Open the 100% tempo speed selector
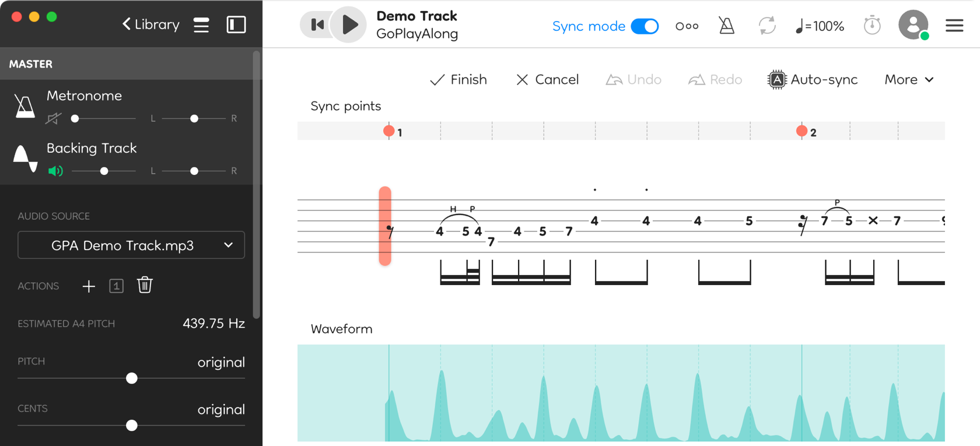 click(x=820, y=26)
